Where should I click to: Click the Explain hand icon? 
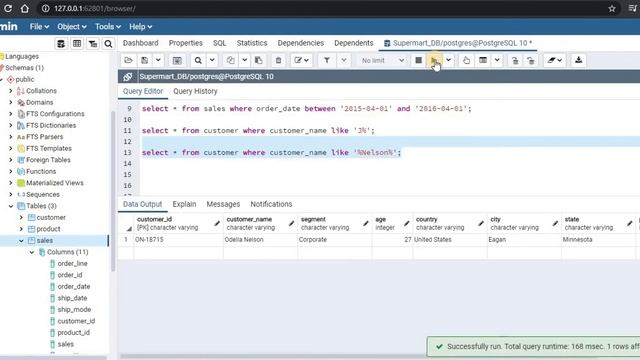[466, 60]
